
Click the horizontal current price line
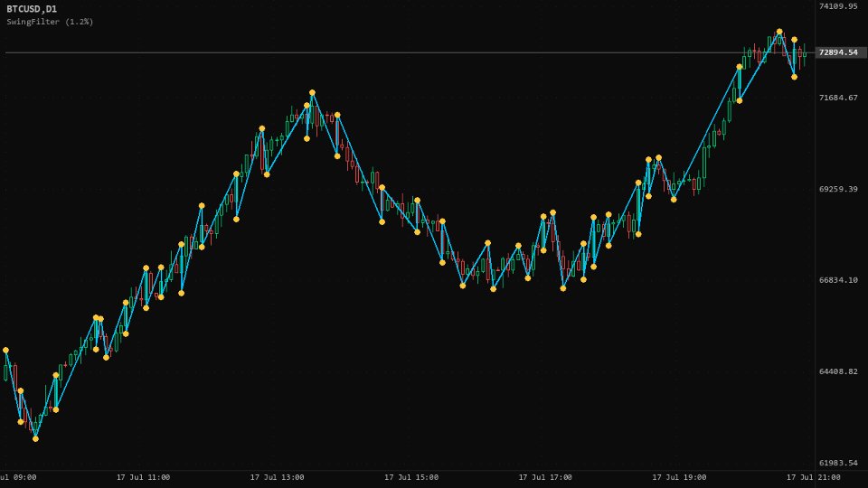point(410,52)
